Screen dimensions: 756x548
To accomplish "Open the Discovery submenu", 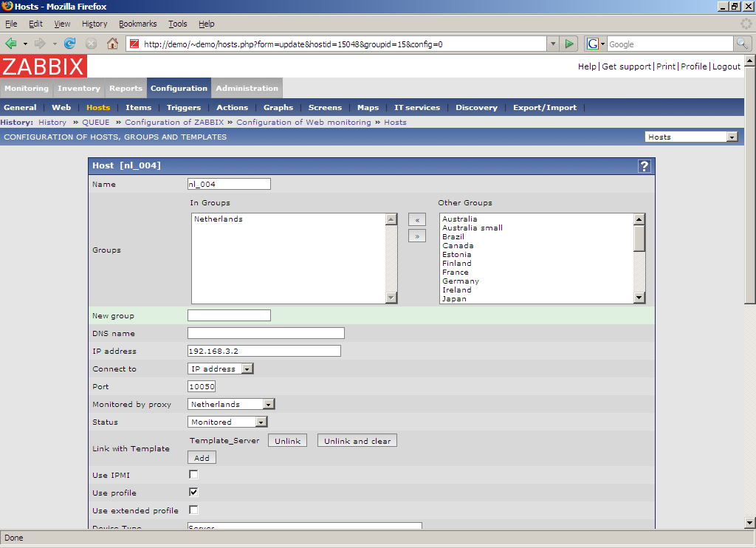I will (x=476, y=108).
